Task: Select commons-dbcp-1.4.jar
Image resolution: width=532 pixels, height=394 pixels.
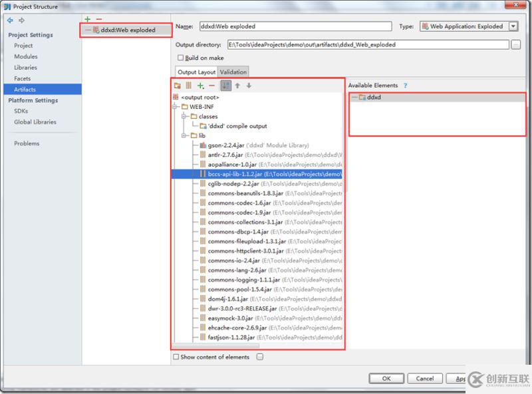Action: (x=238, y=232)
